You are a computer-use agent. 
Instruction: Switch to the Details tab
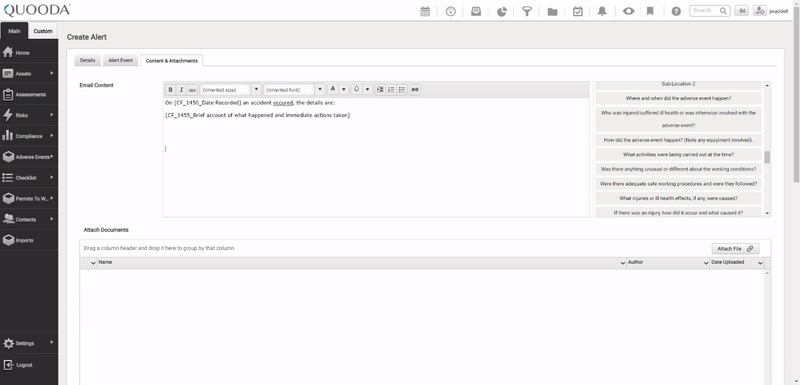point(87,60)
